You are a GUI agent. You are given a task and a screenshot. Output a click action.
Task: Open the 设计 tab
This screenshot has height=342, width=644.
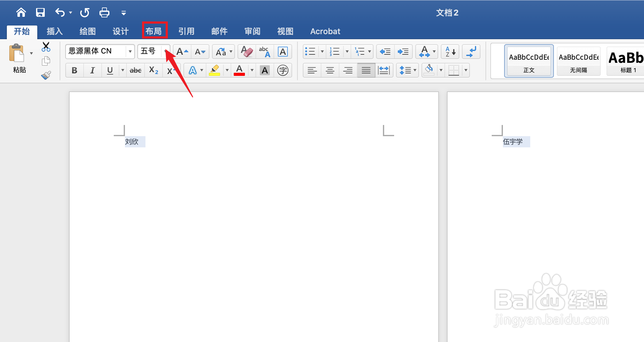click(x=121, y=31)
